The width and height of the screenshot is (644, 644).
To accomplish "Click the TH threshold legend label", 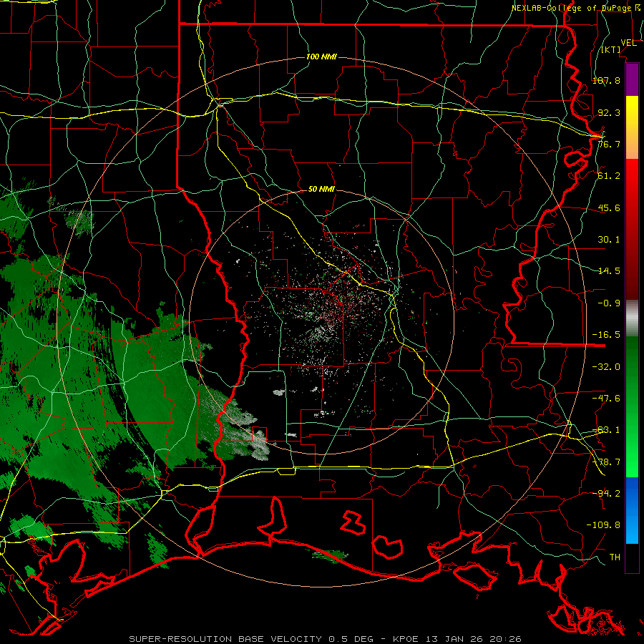I will pos(615,557).
